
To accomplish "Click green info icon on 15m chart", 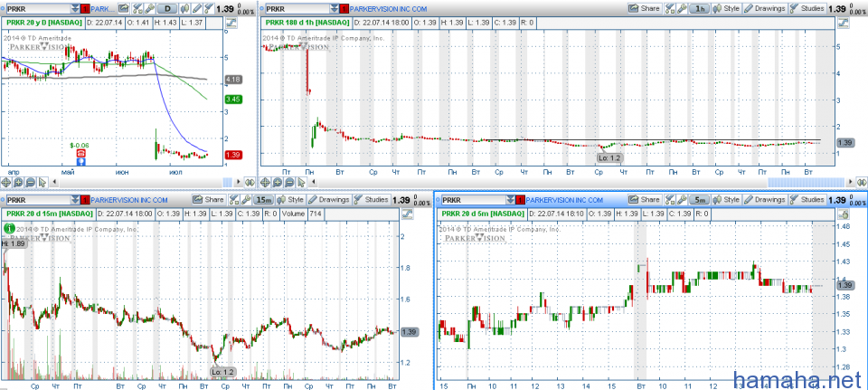I will (8, 228).
